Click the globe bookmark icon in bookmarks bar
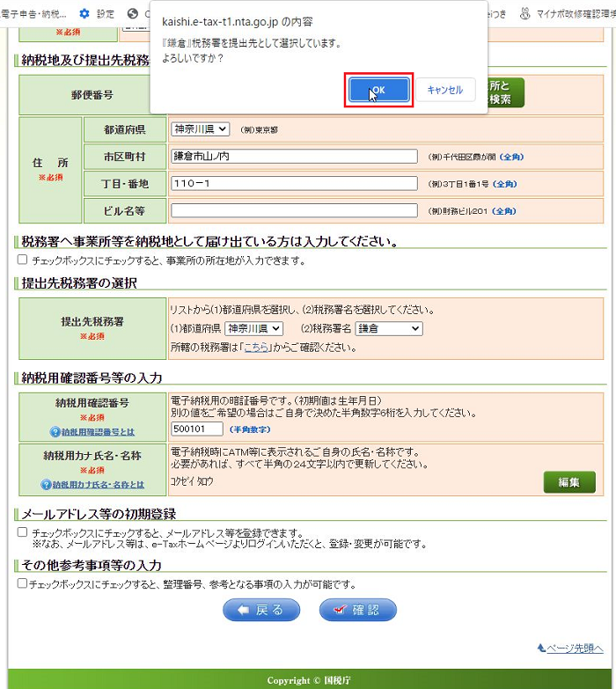This screenshot has height=689, width=616. 133,13
